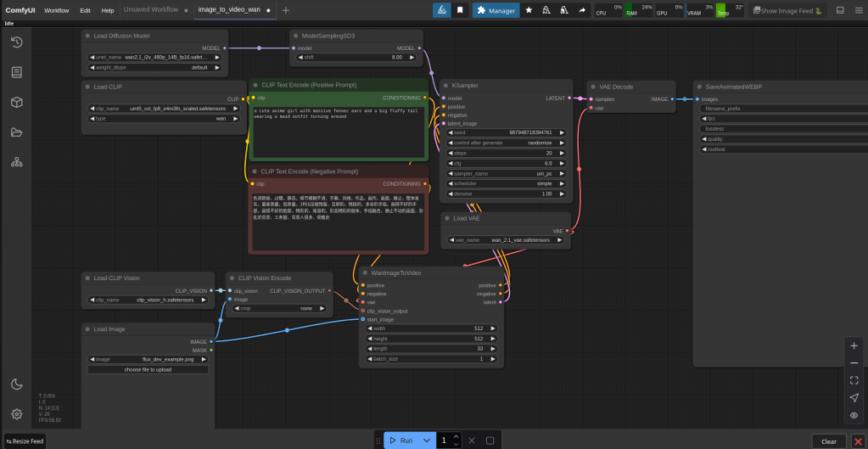
Task: Click the share arrow icon in toolbar
Action: (582, 10)
